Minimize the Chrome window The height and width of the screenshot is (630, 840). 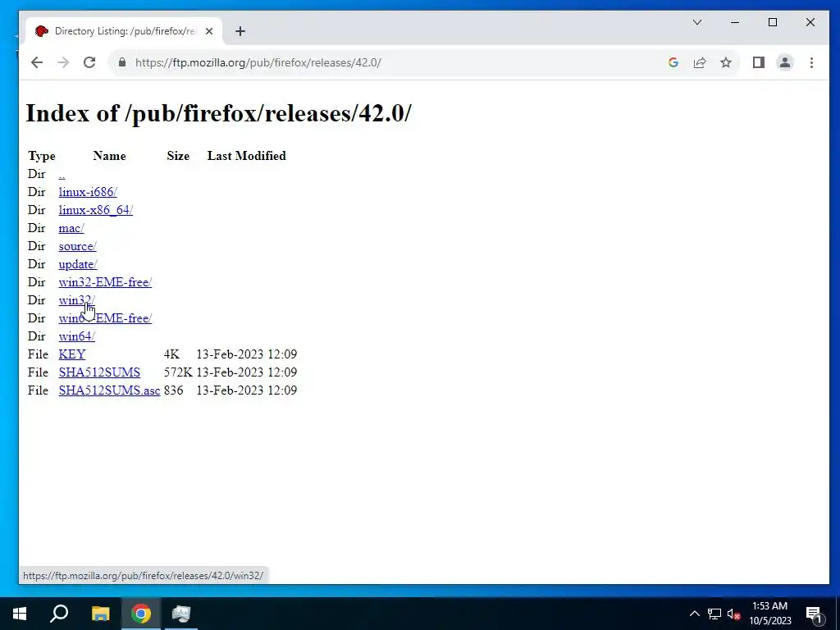pos(735,22)
